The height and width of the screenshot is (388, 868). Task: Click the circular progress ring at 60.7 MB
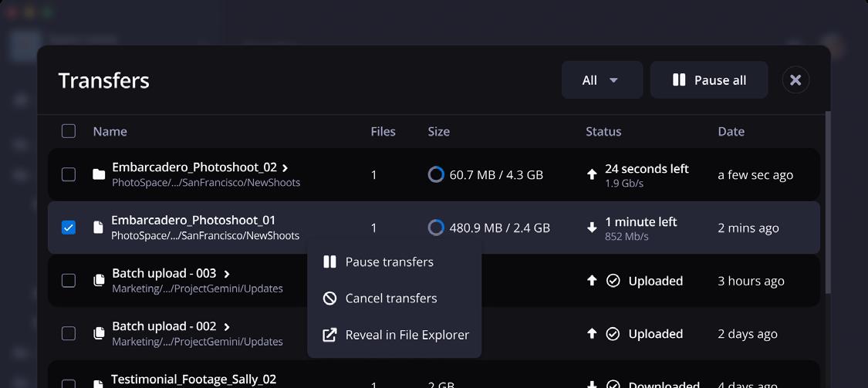click(x=436, y=175)
